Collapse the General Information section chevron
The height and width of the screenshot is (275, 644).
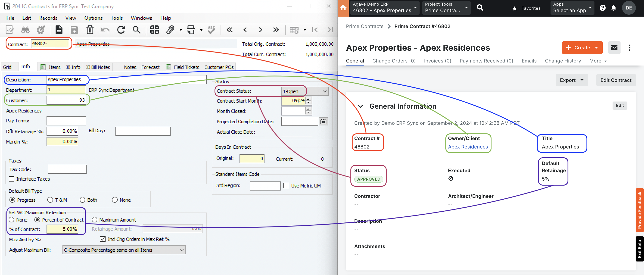[x=360, y=106]
